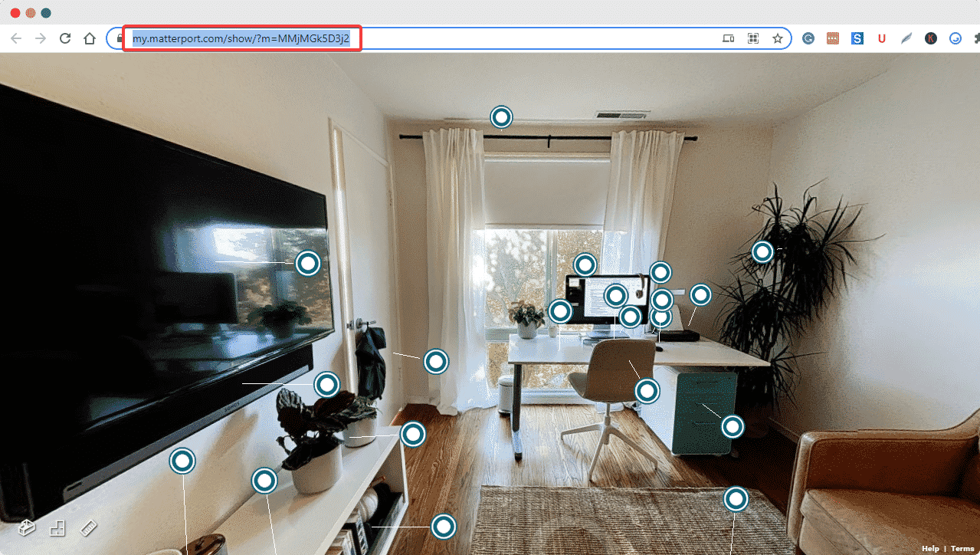View the Terms link

[962, 548]
